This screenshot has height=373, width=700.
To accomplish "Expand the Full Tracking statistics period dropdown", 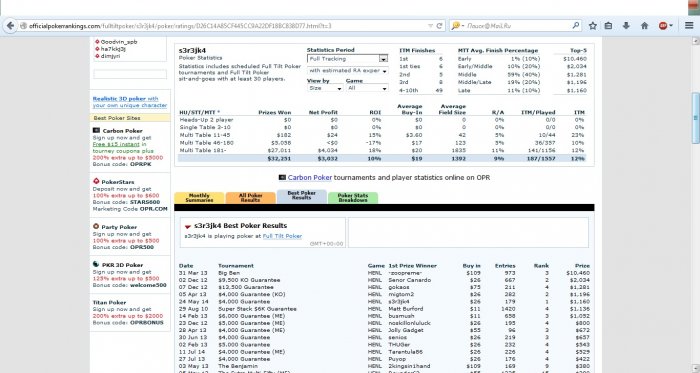I will [347, 58].
